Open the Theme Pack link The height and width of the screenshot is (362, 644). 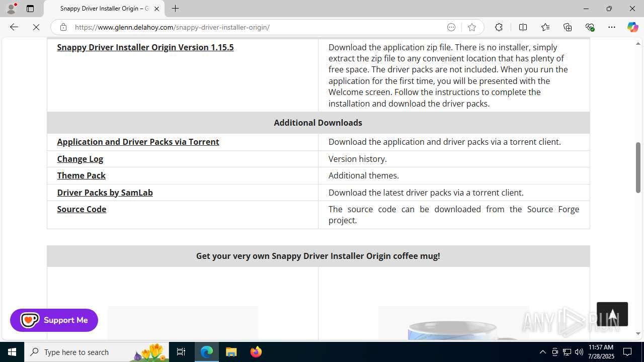81,175
